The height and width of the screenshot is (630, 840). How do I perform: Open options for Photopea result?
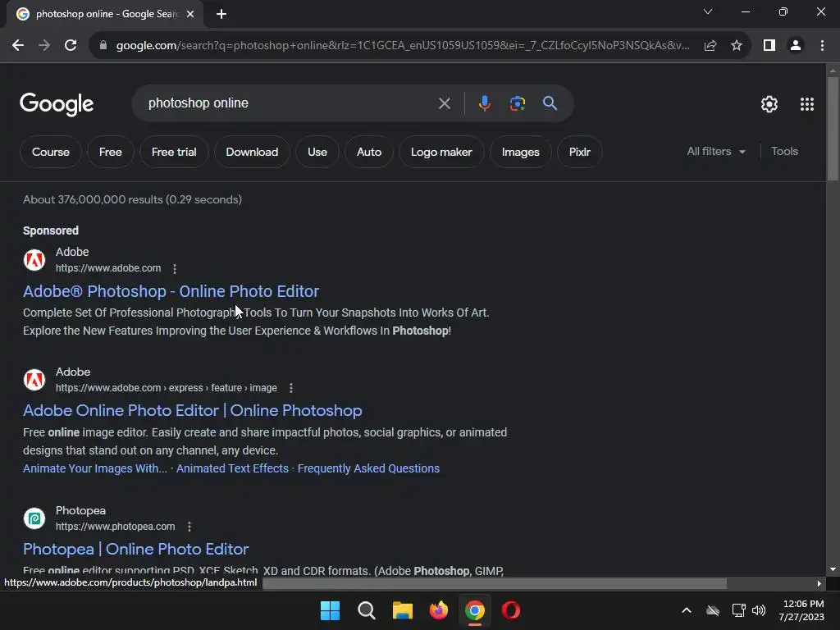click(x=189, y=527)
